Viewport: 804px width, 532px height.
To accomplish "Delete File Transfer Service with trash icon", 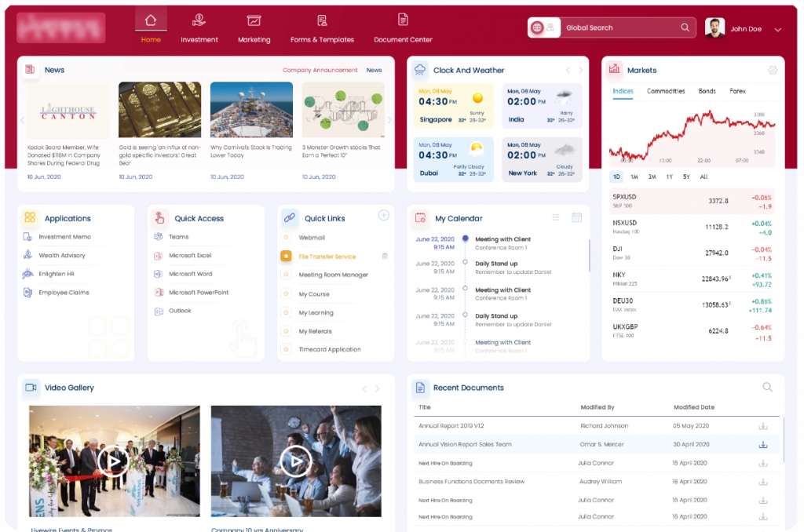I will point(385,257).
